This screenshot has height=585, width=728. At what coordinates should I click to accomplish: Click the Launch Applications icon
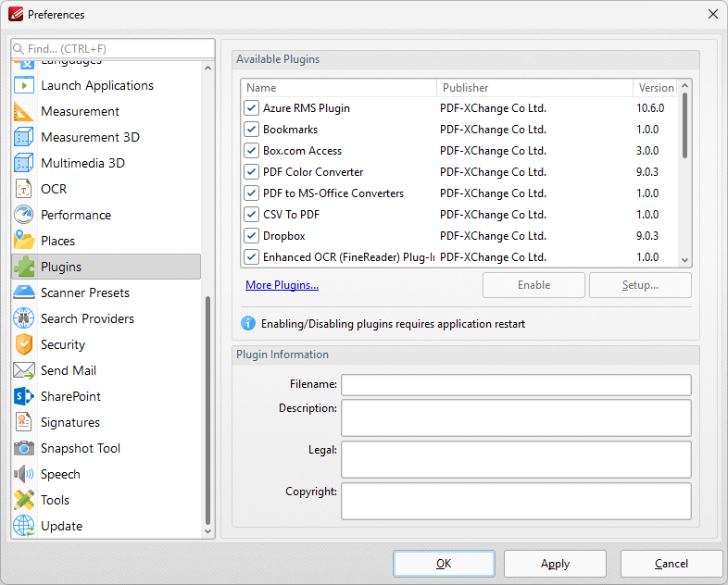pos(24,85)
